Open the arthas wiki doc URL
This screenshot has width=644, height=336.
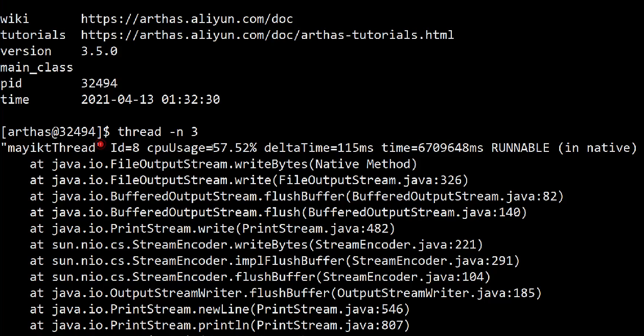point(187,19)
